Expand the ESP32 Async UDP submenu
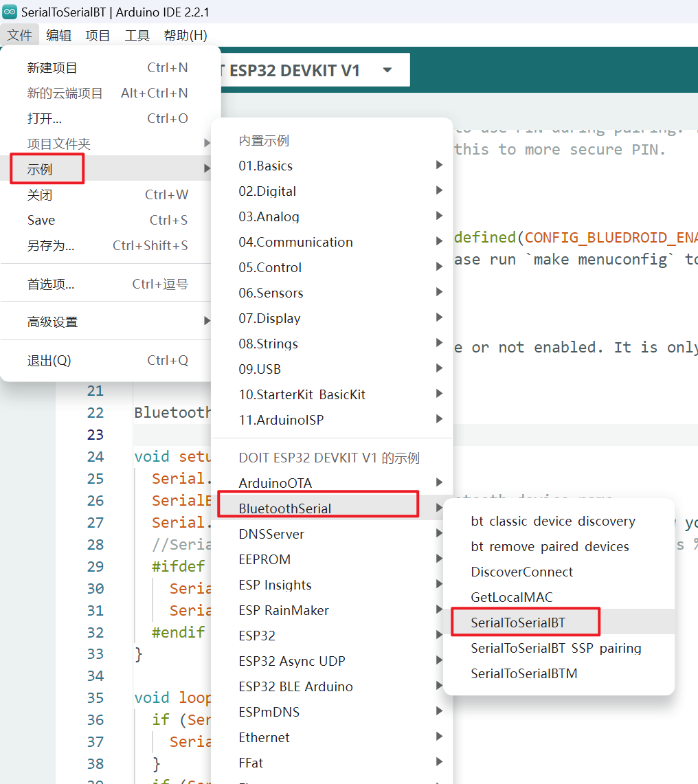The height and width of the screenshot is (784, 698). 332,661
